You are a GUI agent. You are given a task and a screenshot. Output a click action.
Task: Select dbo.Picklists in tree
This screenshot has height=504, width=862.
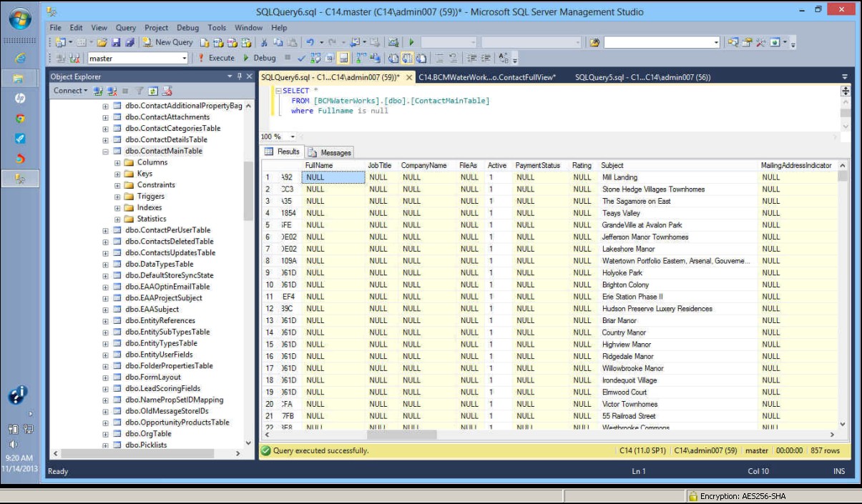click(x=146, y=445)
